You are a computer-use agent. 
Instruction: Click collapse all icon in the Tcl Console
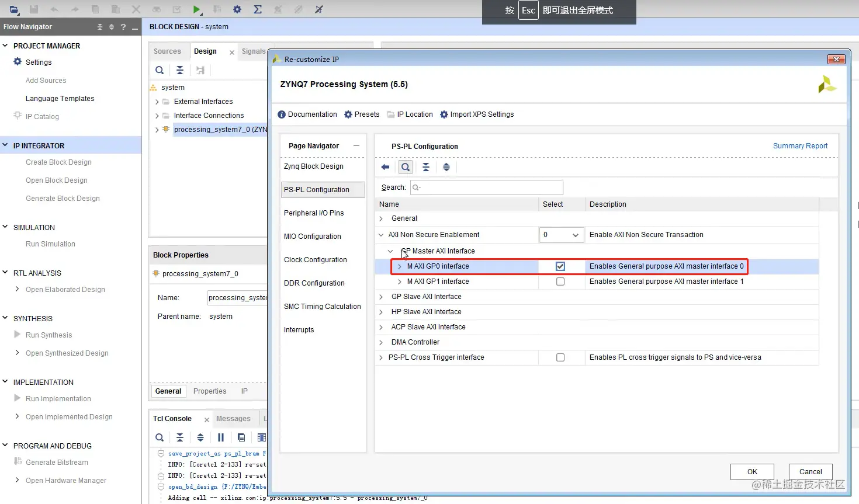(180, 437)
